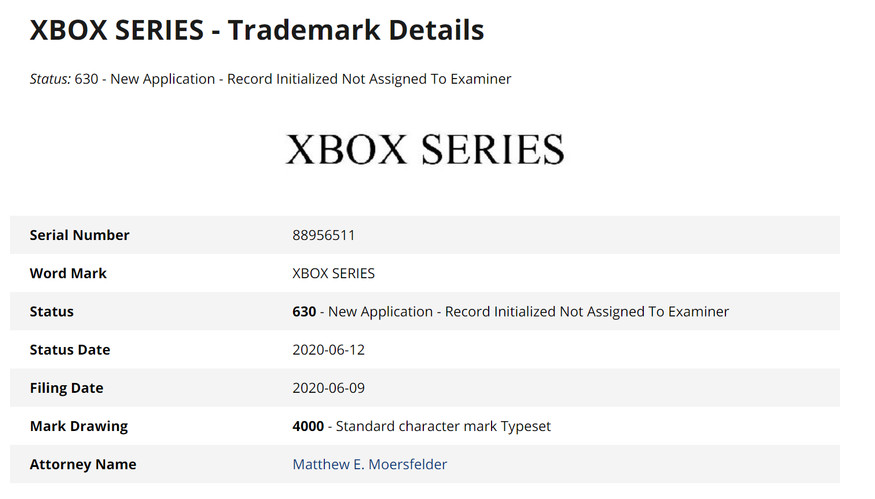
Task: Select the Mark Drawing row label
Action: pyautogui.click(x=79, y=426)
